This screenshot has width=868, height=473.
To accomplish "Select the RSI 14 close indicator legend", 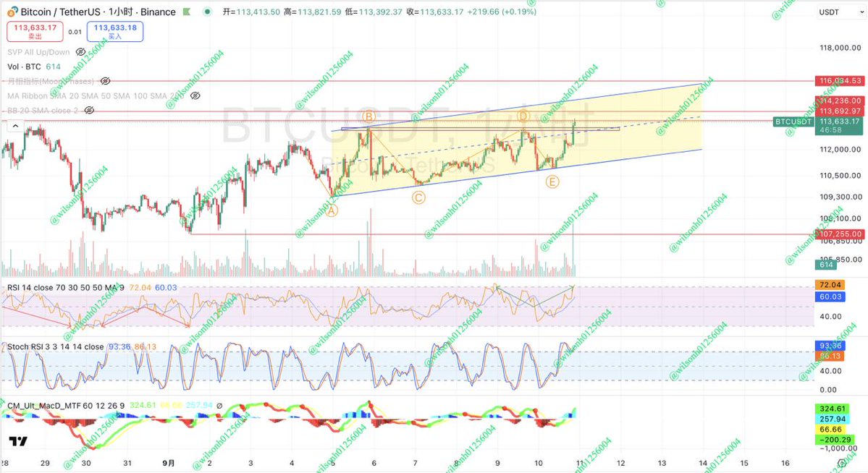I will [66, 288].
